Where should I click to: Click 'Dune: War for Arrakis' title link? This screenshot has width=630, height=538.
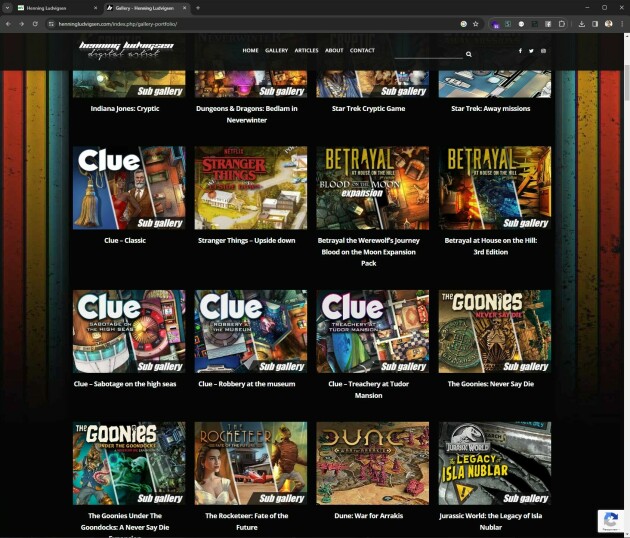tap(368, 515)
